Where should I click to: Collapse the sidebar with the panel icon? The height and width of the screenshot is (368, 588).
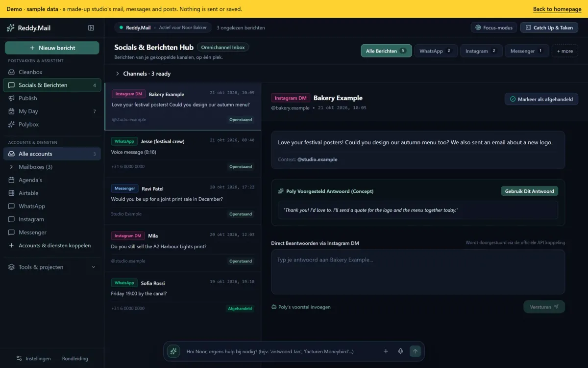click(x=91, y=28)
